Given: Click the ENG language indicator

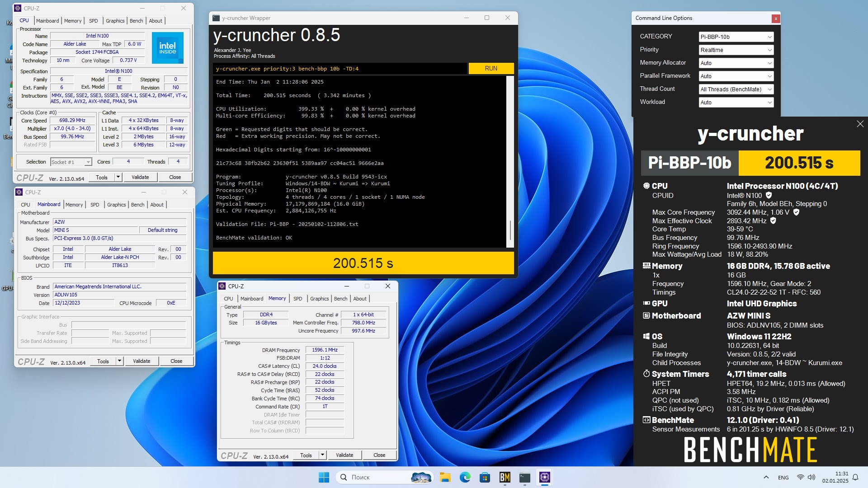Looking at the screenshot, I should click(783, 478).
